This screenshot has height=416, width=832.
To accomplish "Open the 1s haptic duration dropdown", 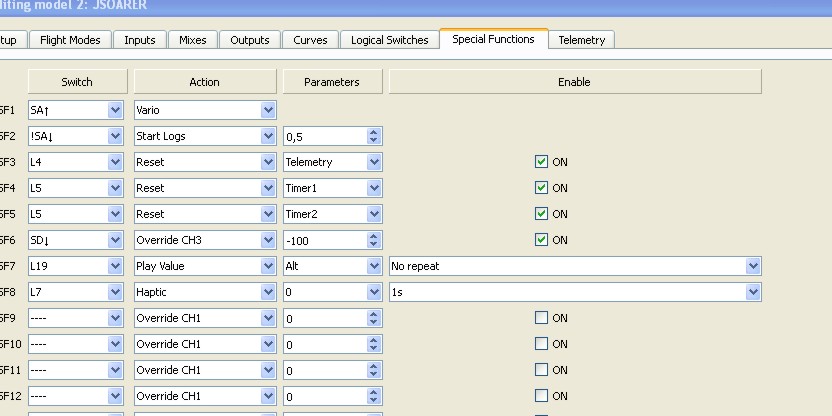I will pyautogui.click(x=752, y=292).
